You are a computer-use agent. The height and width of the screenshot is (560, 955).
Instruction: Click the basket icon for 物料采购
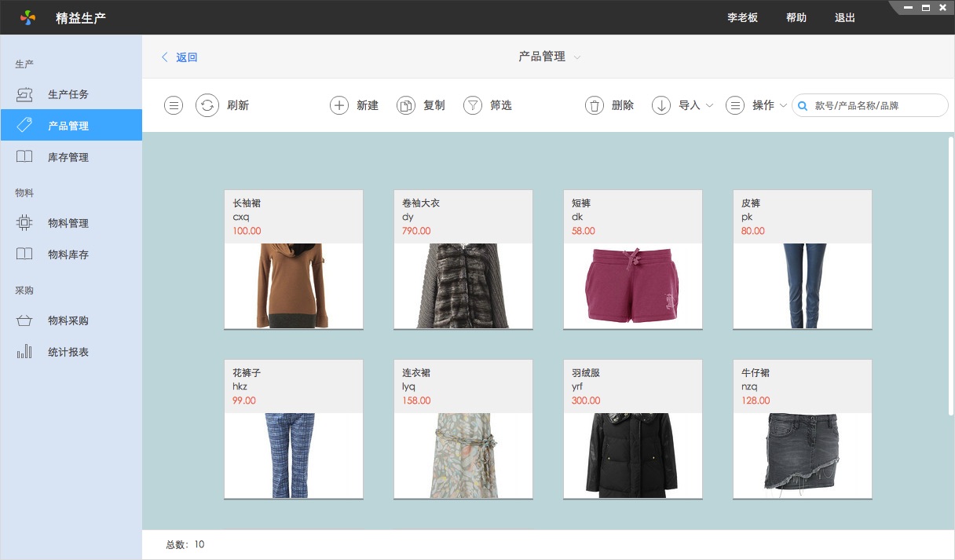(24, 320)
